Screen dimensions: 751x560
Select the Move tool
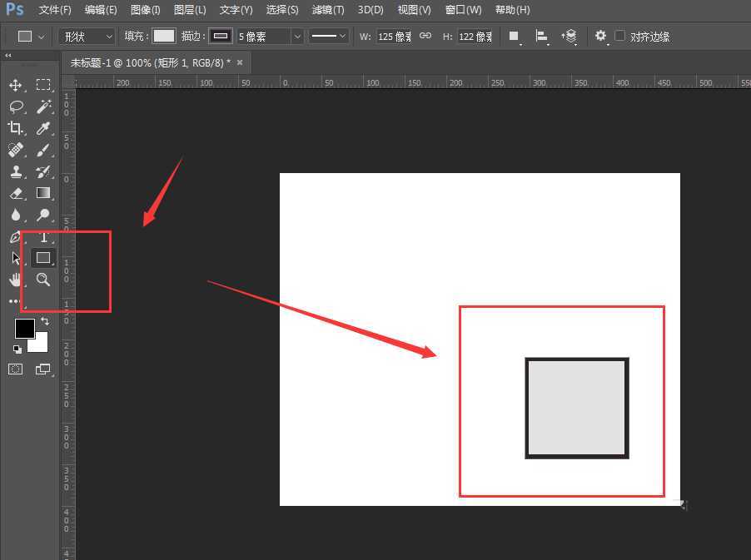click(15, 85)
